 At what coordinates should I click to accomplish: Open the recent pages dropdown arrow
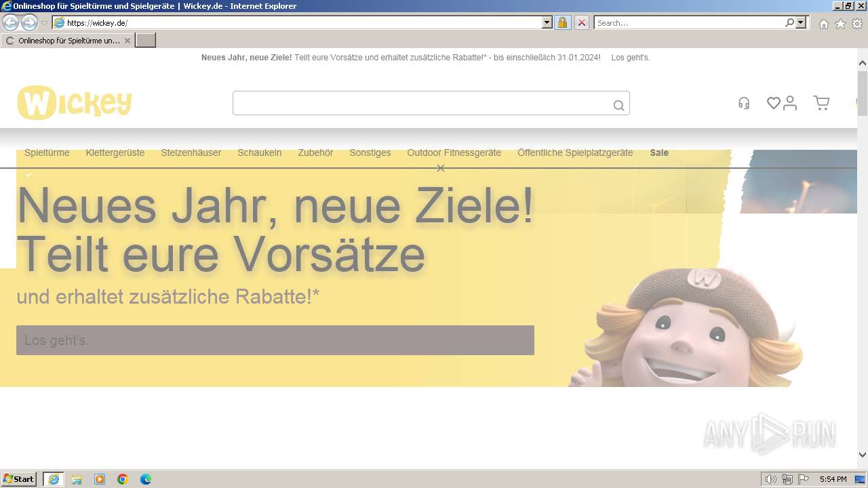(44, 23)
